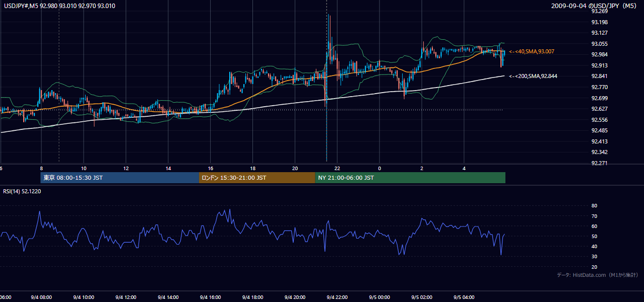The width and height of the screenshot is (644, 302).
Task: Click the 200 SMA label reading 92.844
Action: click(x=533, y=76)
